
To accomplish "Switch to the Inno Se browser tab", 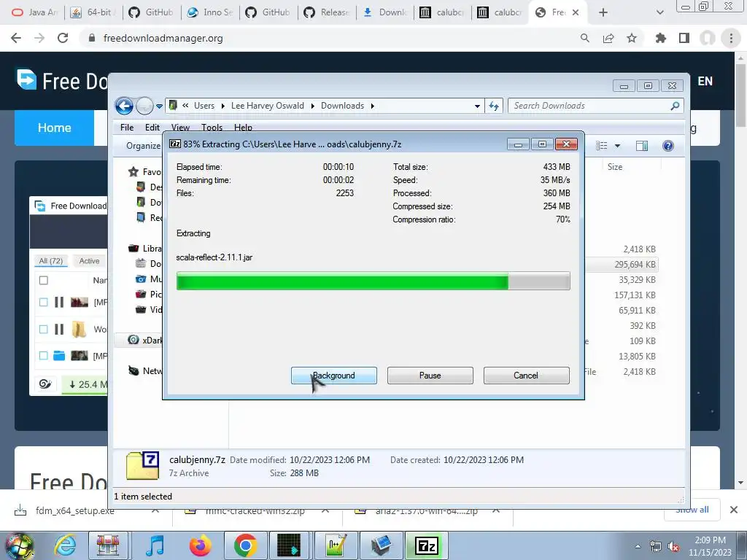I will point(210,12).
